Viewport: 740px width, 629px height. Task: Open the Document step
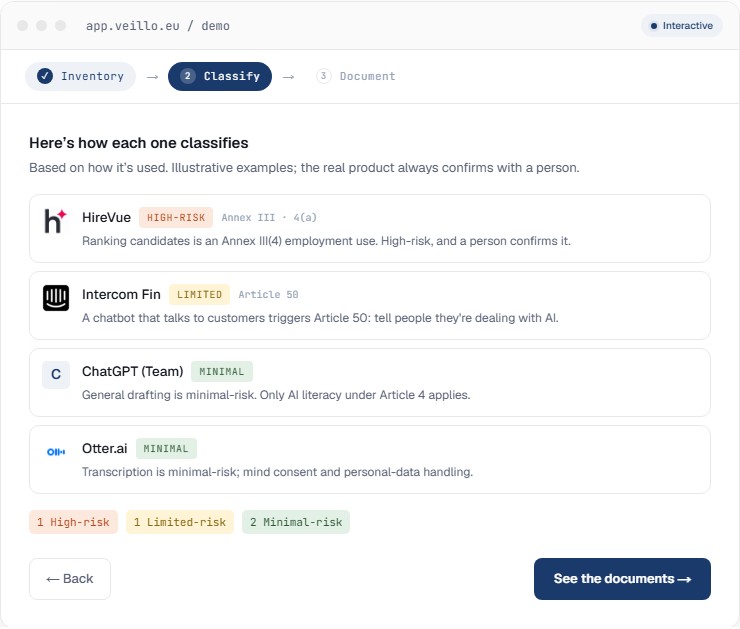click(x=356, y=76)
